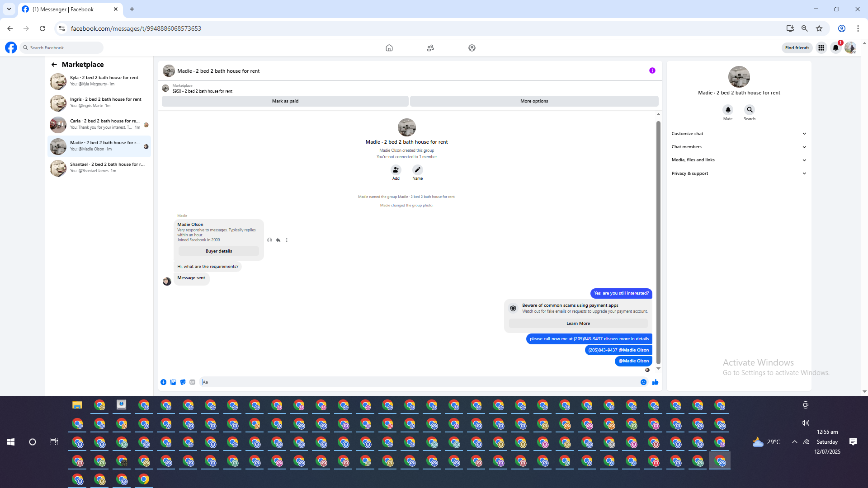Open Buyer details for Madie Olson
This screenshot has width=868, height=488.
tap(219, 251)
